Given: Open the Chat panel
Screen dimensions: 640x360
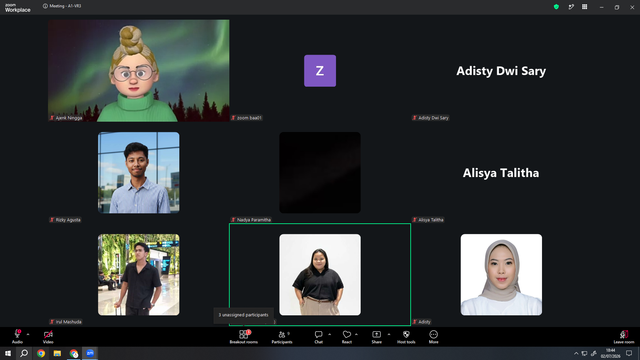Looking at the screenshot, I should pos(318,336).
